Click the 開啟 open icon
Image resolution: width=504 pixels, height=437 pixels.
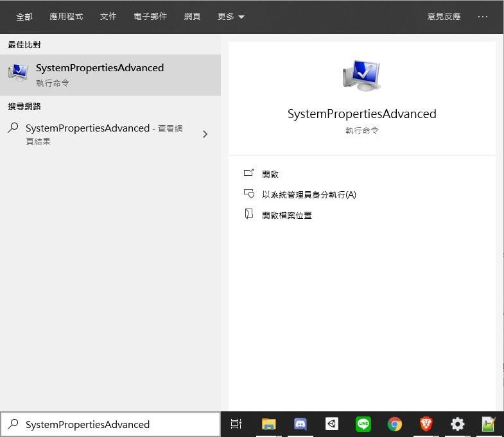pos(248,173)
